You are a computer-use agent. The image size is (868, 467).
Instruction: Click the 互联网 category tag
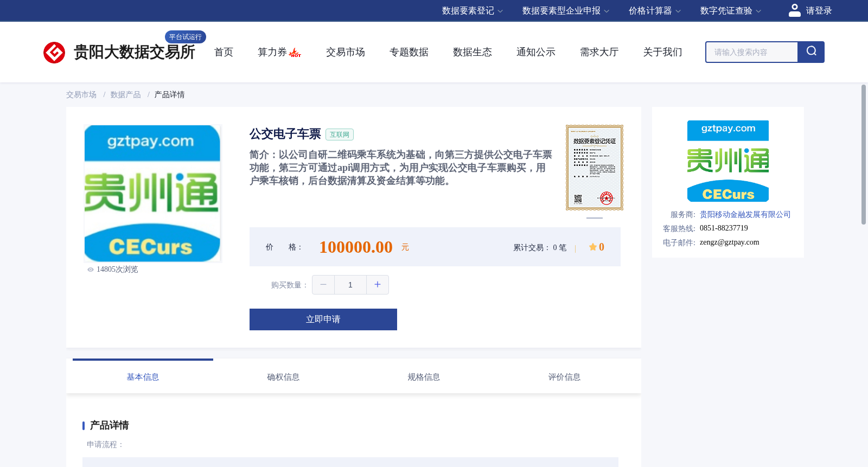(340, 135)
